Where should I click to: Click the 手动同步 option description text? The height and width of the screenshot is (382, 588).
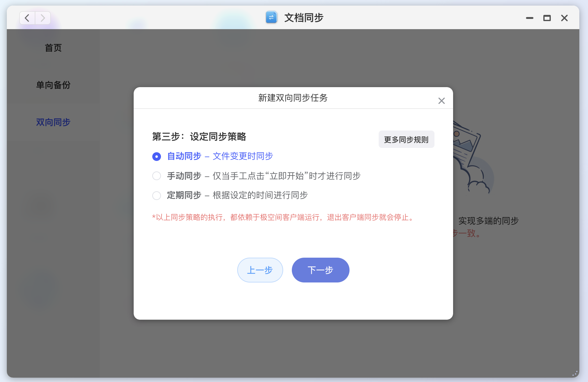click(x=287, y=176)
